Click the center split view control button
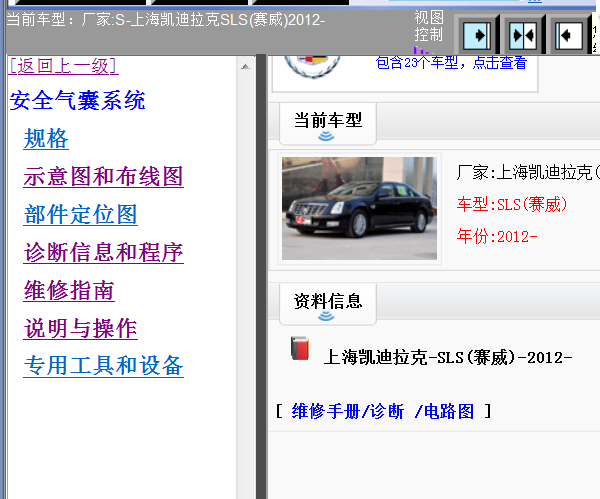The width and height of the screenshot is (600, 499). (x=523, y=36)
